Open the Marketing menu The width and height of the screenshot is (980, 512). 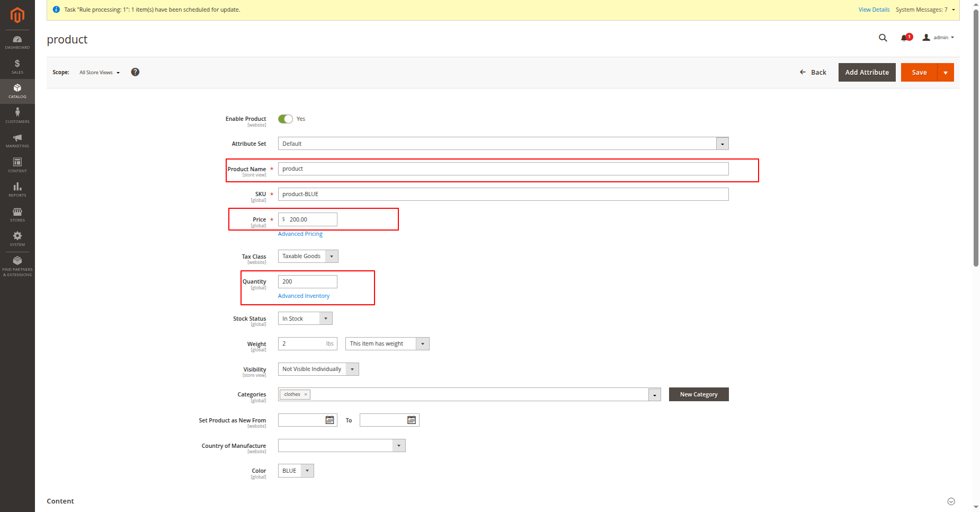point(17,141)
